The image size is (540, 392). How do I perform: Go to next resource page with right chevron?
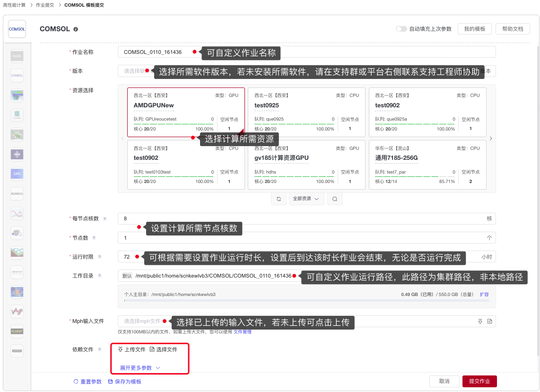point(491,139)
